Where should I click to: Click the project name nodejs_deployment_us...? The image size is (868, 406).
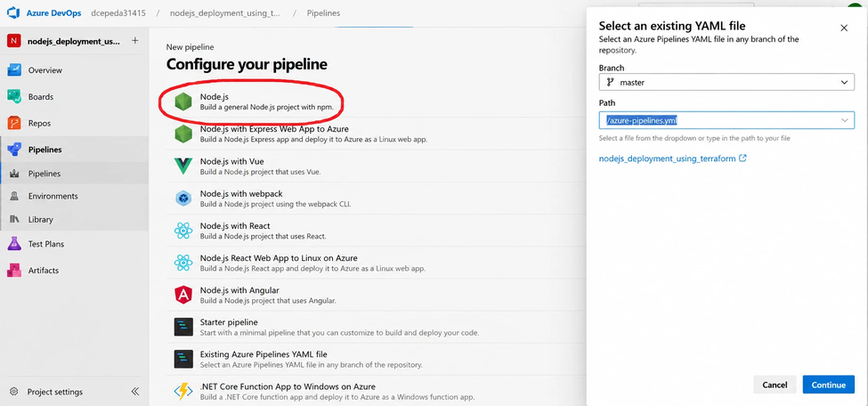74,41
